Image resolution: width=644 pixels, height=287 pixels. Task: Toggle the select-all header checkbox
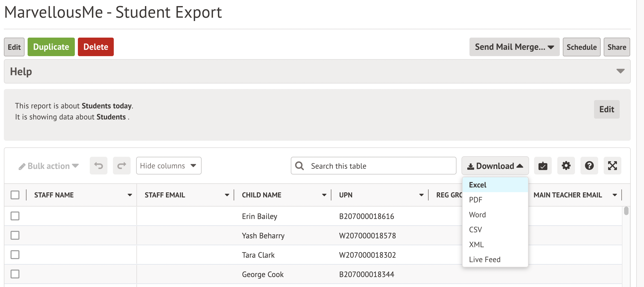coord(15,195)
